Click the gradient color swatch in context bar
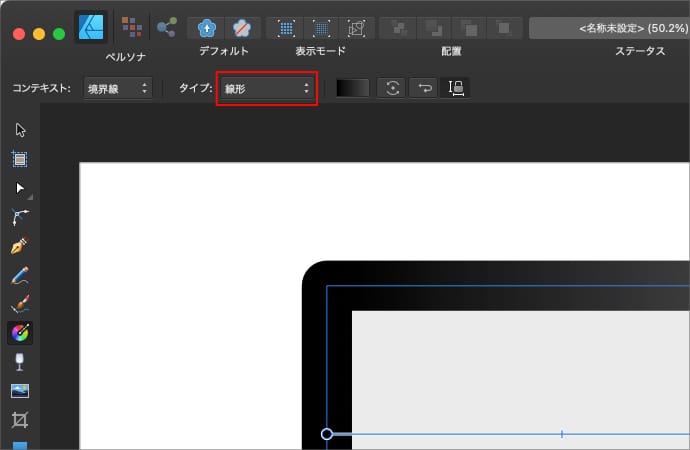The height and width of the screenshot is (450, 690). tap(352, 88)
